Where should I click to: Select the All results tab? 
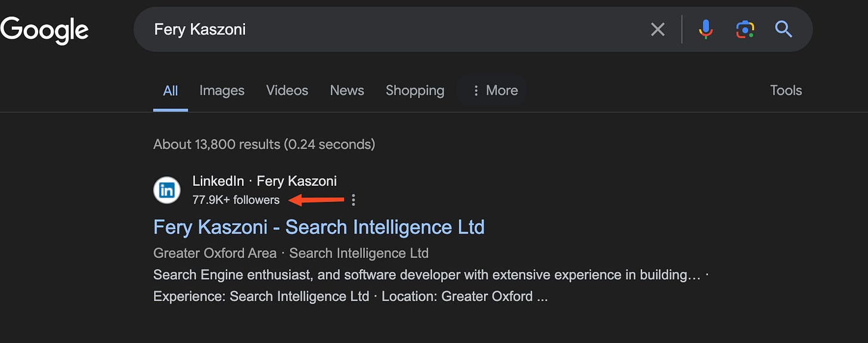[170, 91]
